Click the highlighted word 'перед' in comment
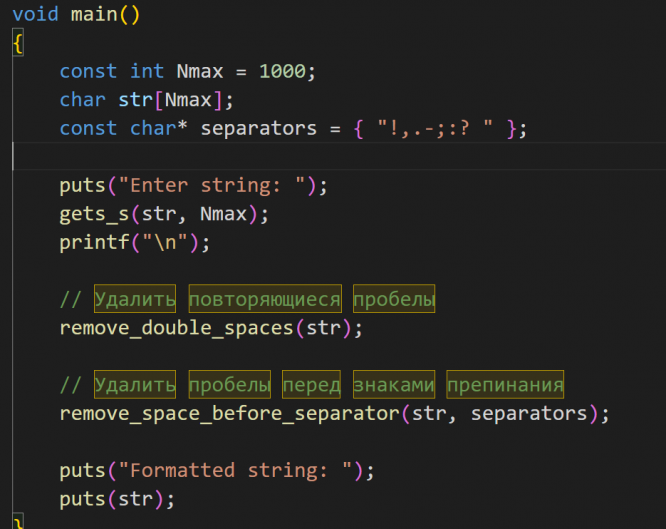This screenshot has height=529, width=666. coord(311,385)
